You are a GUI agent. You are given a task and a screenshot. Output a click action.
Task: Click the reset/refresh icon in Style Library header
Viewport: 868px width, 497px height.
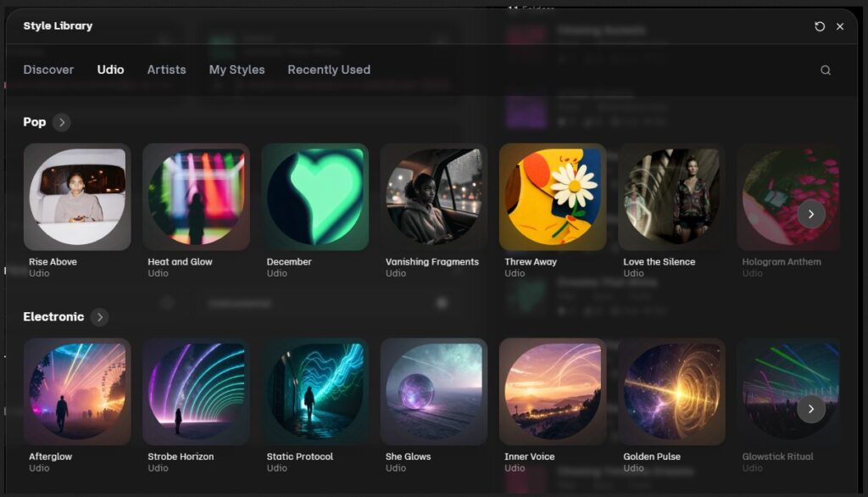pos(820,26)
